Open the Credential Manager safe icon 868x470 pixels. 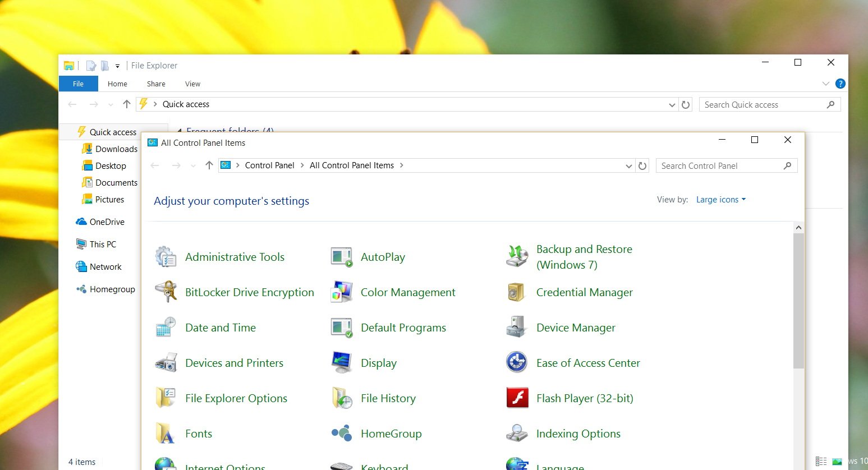click(517, 292)
